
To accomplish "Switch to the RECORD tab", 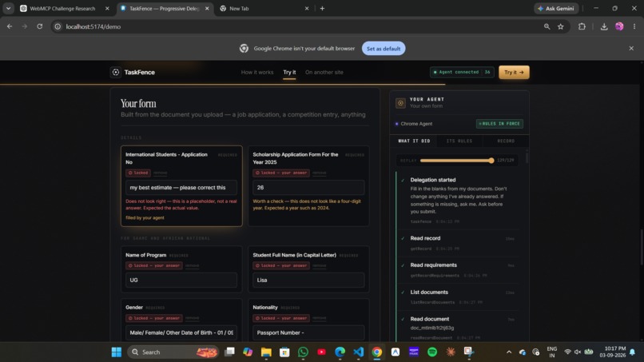I will click(x=506, y=141).
